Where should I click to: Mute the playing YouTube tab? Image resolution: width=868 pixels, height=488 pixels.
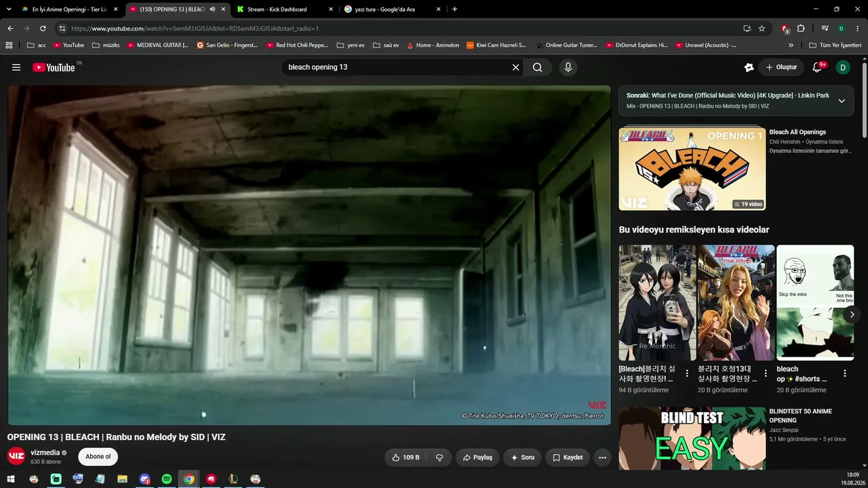pyautogui.click(x=213, y=9)
